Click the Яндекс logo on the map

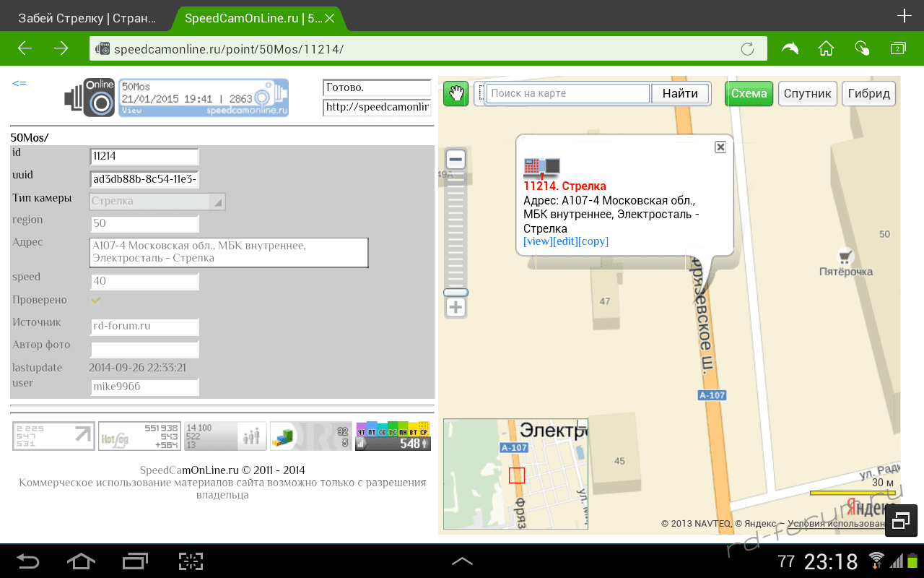click(x=868, y=506)
